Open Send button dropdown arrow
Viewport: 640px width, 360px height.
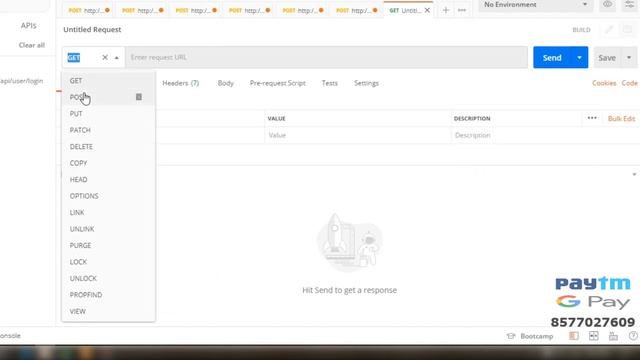[x=579, y=58]
